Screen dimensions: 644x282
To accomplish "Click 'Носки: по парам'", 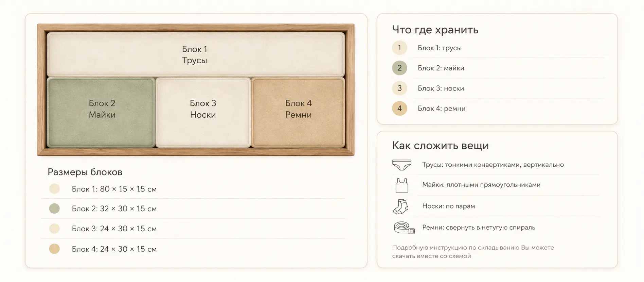I will [448, 206].
